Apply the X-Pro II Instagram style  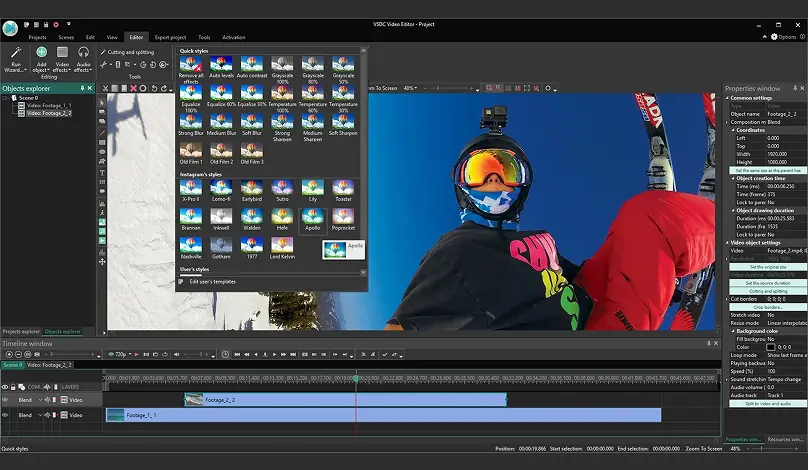coord(191,191)
